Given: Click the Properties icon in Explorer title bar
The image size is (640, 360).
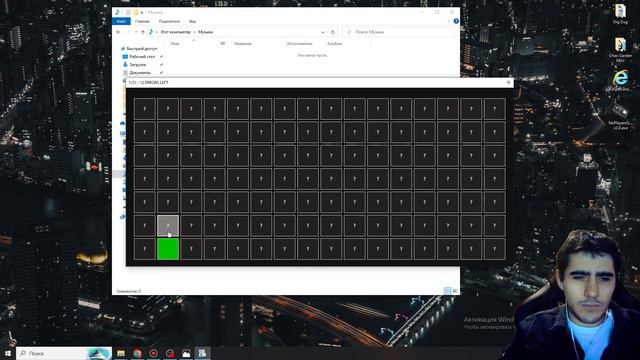Looking at the screenshot, I should click(128, 12).
